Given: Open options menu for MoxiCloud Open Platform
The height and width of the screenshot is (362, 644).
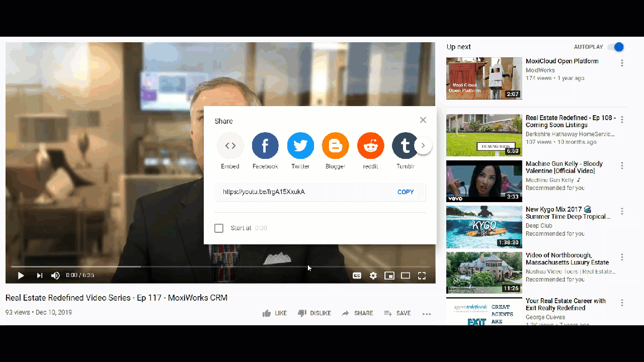Looking at the screenshot, I should pyautogui.click(x=622, y=63).
